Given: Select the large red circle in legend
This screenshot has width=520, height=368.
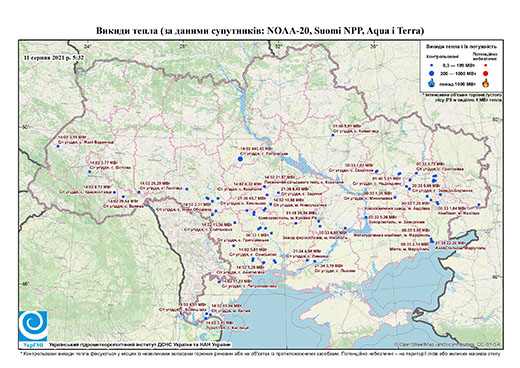Looking at the screenshot, I should 485,74.
